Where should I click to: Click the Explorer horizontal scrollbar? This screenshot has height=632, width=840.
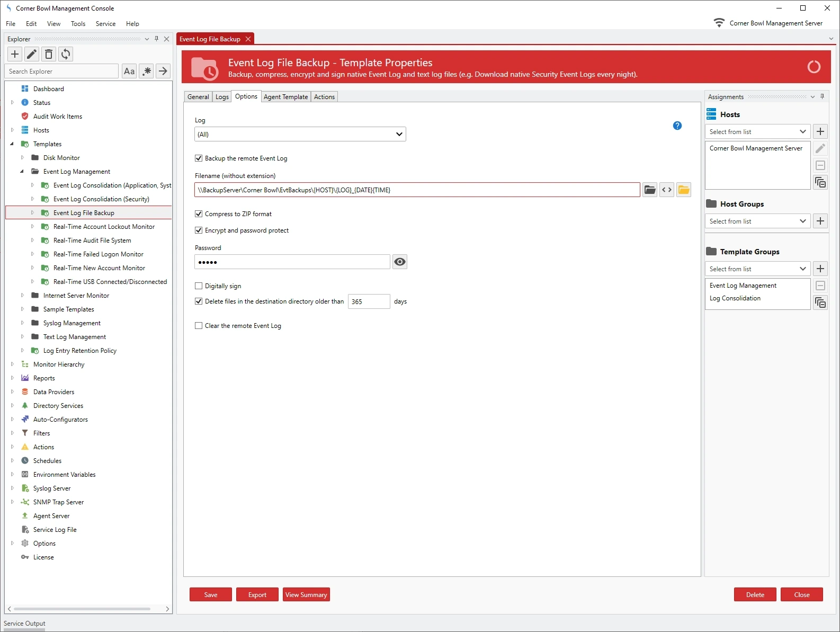[x=82, y=609]
